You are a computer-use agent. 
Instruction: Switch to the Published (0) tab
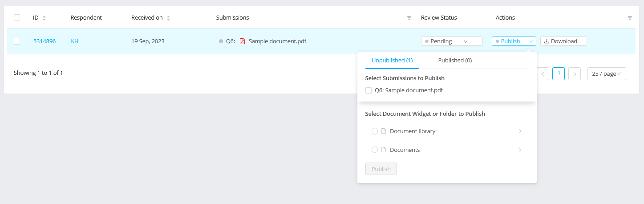tap(455, 60)
